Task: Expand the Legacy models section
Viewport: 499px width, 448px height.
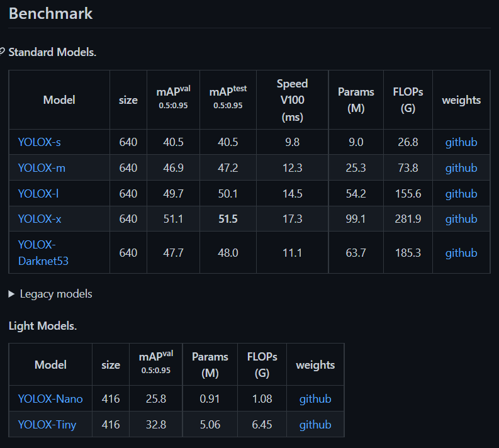Action: [50, 294]
